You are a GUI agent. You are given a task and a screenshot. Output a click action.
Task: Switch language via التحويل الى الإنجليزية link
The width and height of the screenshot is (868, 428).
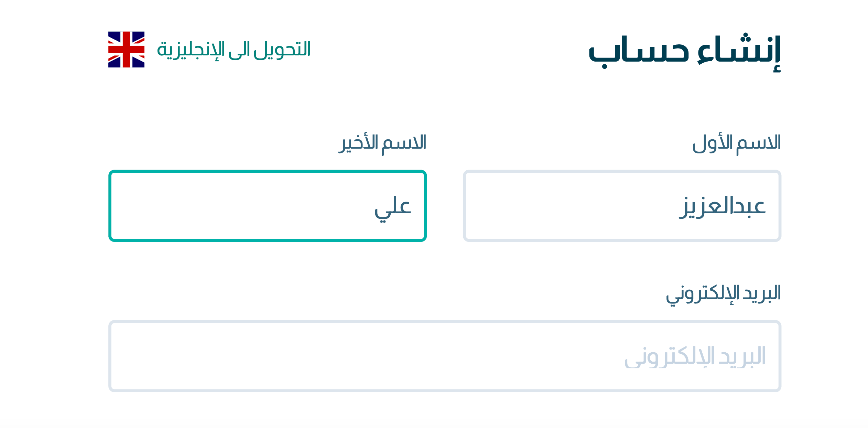[234, 50]
